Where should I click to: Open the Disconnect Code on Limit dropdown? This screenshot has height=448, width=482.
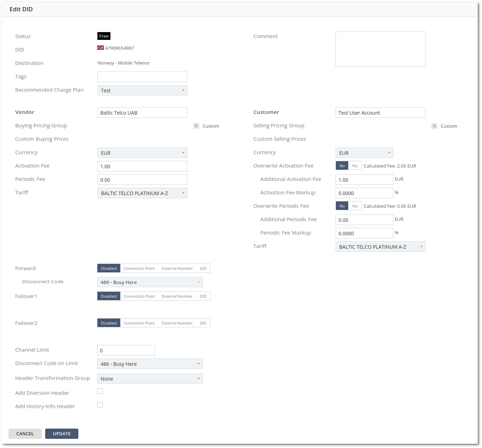150,364
